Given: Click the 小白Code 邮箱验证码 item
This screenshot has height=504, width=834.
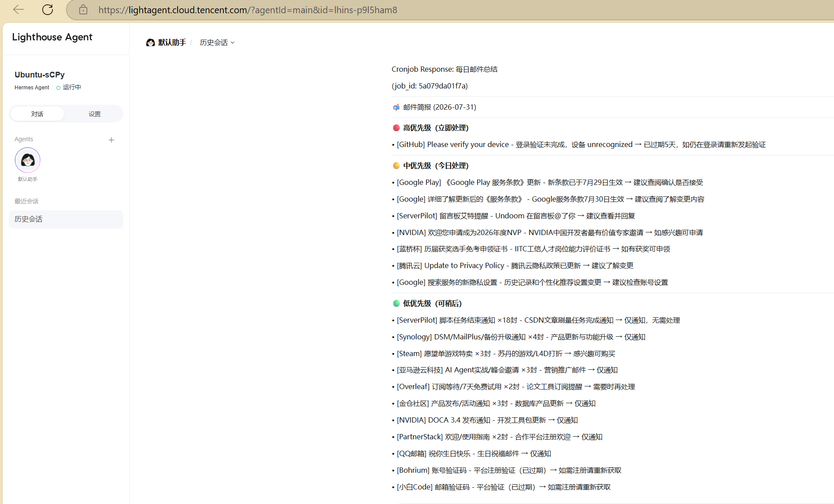Looking at the screenshot, I should (501, 487).
